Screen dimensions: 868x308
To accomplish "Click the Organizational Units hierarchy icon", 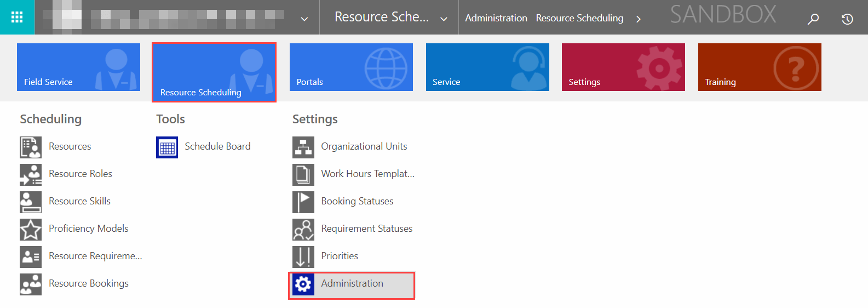I will click(303, 147).
